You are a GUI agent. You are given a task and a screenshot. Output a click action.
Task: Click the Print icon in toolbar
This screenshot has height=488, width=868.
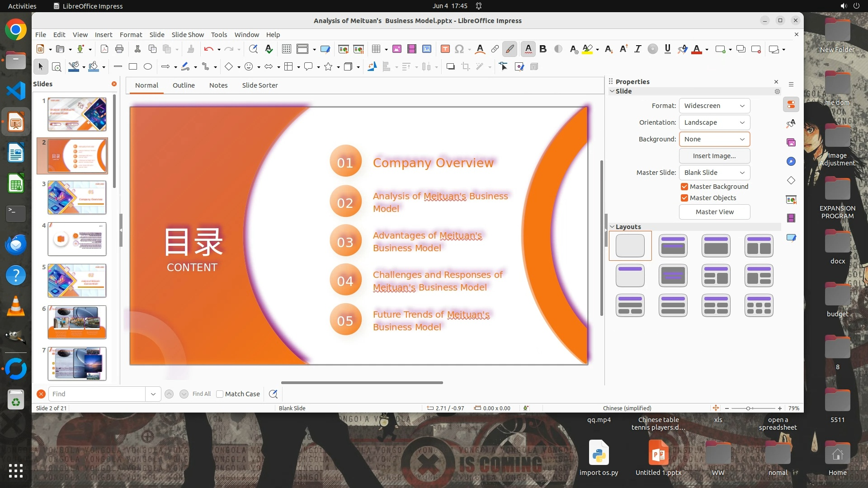pos(119,49)
